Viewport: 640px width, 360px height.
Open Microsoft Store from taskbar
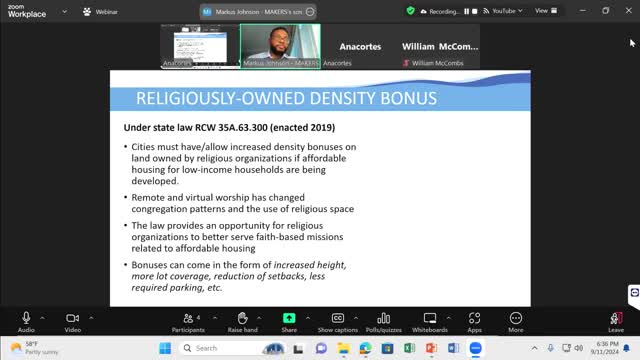(387, 348)
